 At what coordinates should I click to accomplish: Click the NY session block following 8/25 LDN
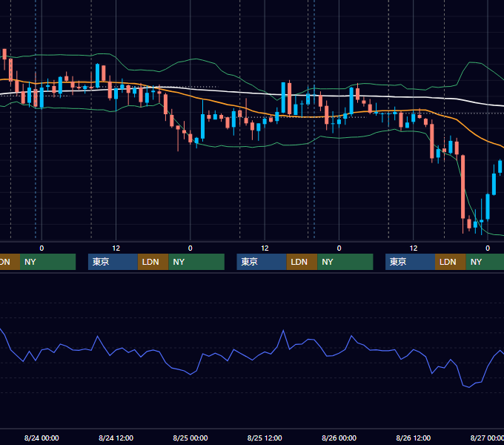(345, 262)
